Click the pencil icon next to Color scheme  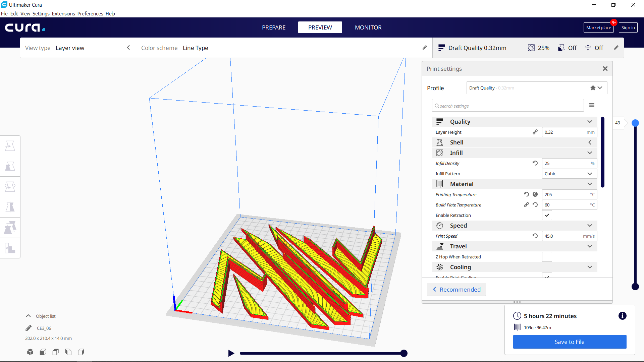(x=425, y=48)
